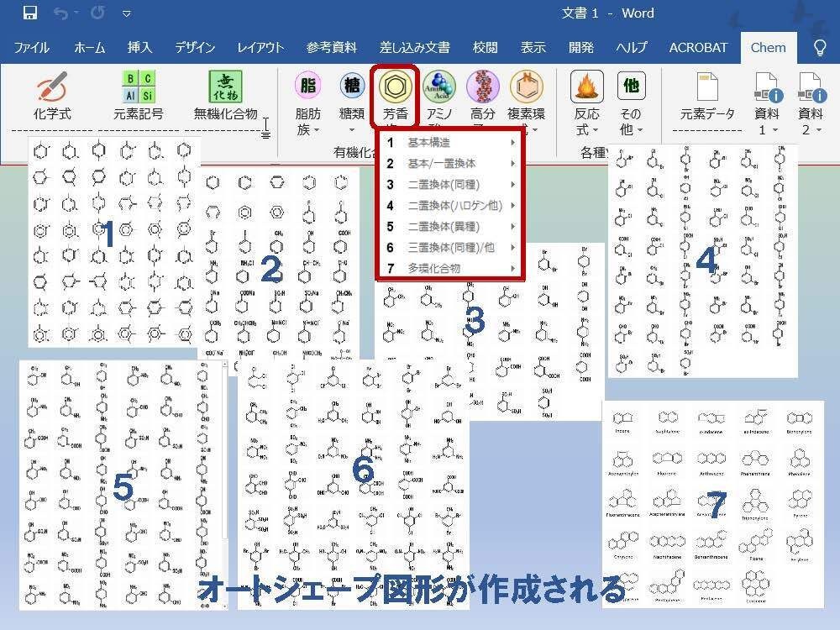The height and width of the screenshot is (630, 840).
Task: Choose menu item 1 基本構造
Action: click(450, 143)
